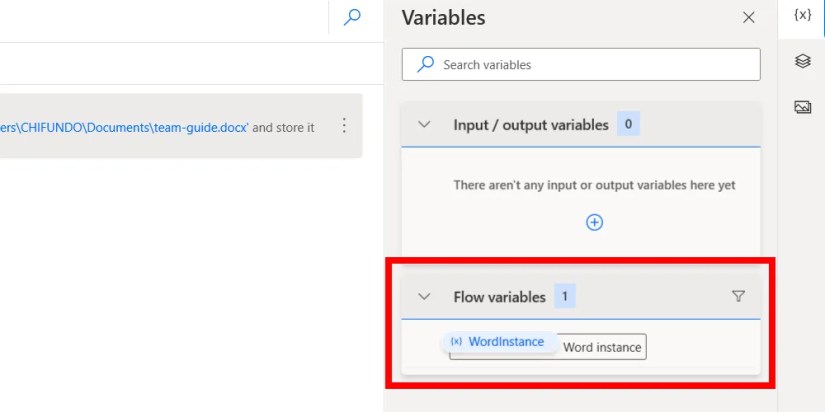Collapse the Flow variables section
The width and height of the screenshot is (825, 412).
pyautogui.click(x=424, y=296)
